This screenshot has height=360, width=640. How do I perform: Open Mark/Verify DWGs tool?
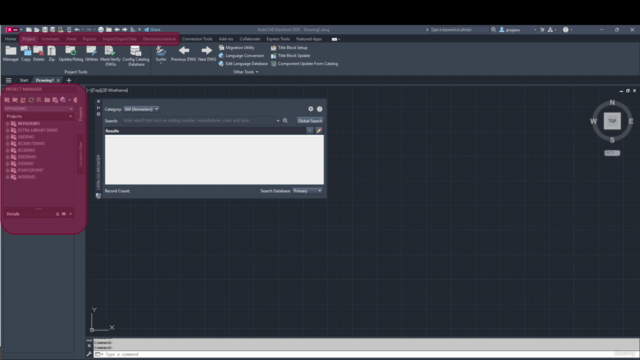[110, 56]
